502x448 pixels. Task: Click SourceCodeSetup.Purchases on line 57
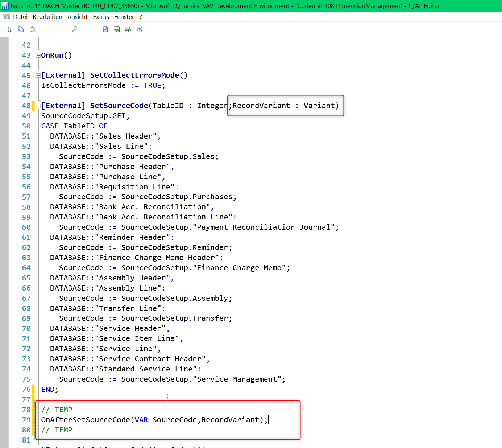click(177, 197)
